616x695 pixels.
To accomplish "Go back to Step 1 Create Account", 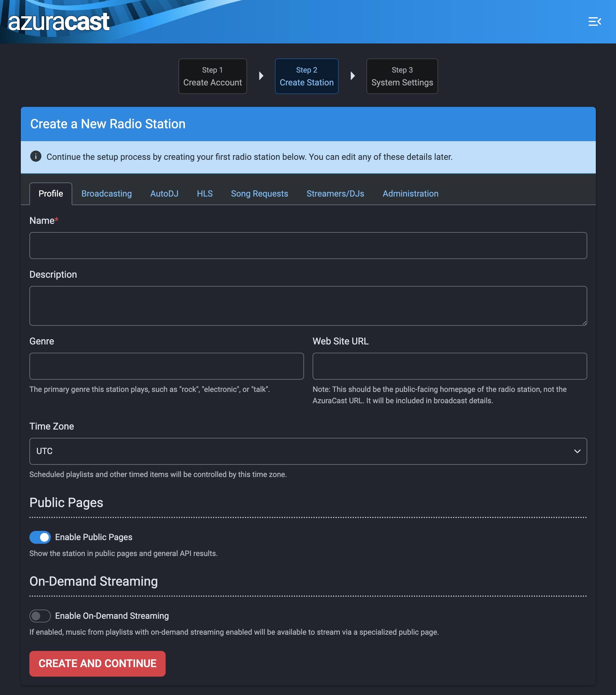I will click(212, 76).
